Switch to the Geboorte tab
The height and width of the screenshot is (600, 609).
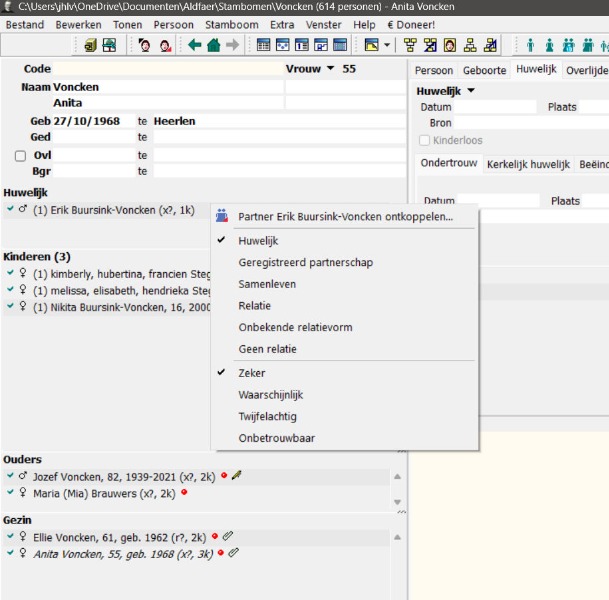(484, 70)
